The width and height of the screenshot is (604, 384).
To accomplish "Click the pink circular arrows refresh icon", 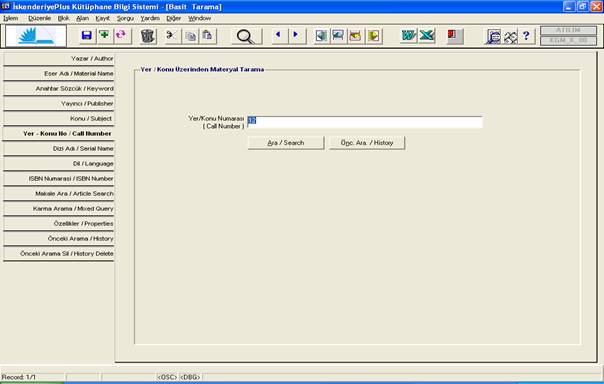I will 121,36.
